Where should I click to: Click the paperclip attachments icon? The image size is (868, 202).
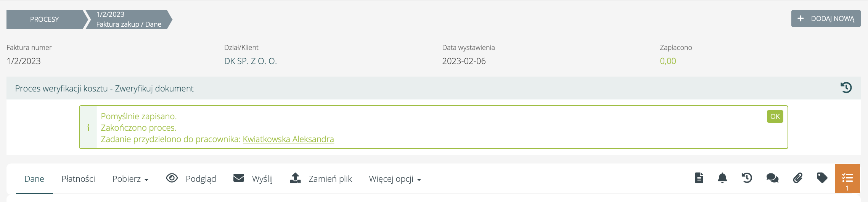[797, 178]
